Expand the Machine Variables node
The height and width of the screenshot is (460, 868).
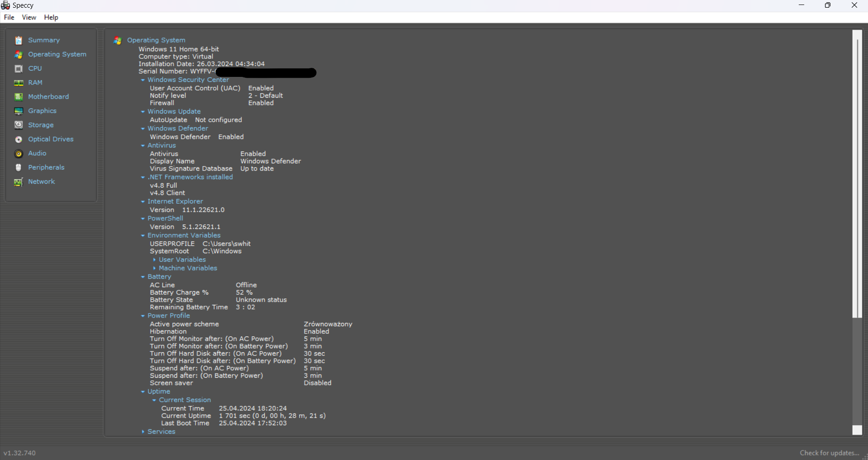[154, 268]
